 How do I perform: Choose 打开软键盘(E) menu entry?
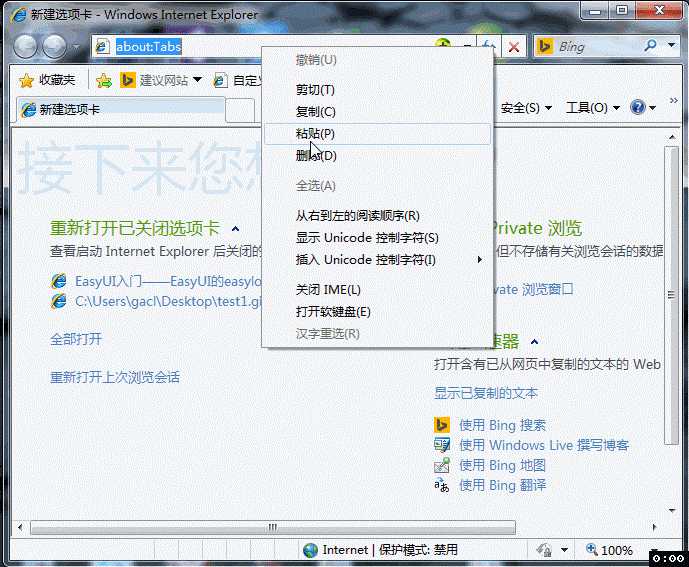click(x=378, y=312)
